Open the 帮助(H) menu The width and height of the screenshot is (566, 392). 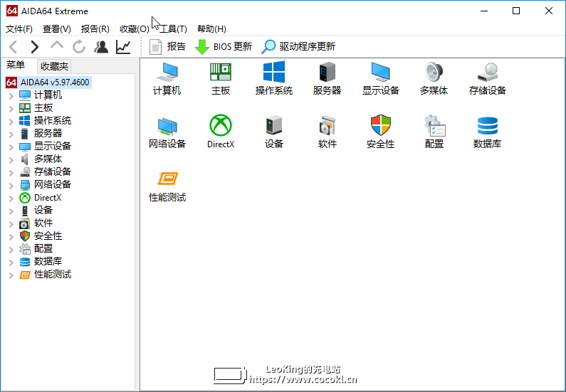pyautogui.click(x=211, y=29)
